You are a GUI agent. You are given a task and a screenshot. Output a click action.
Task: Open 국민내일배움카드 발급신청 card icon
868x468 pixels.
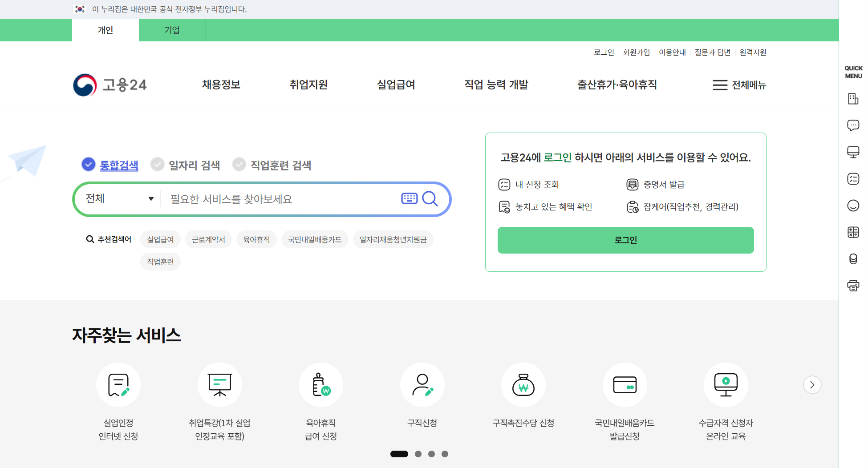(x=625, y=385)
